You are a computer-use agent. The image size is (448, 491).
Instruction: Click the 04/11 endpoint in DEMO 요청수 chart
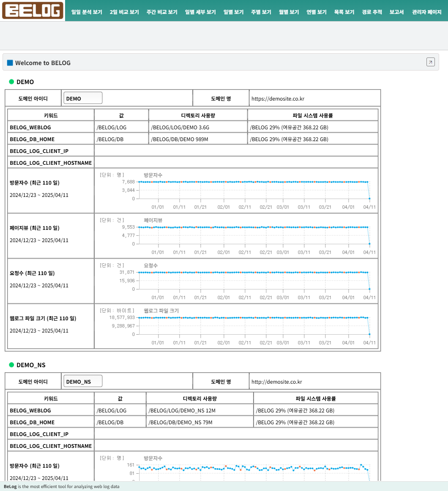[370, 289]
